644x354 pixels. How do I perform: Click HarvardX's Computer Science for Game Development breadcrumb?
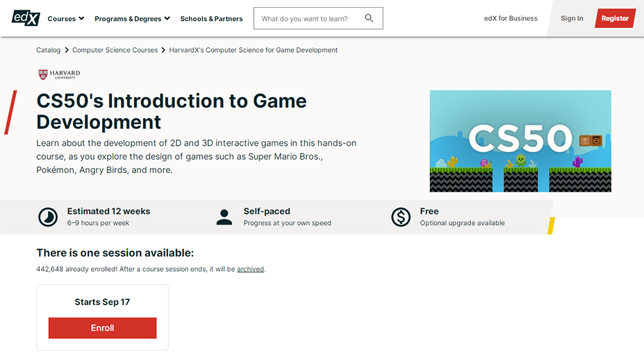[x=254, y=50]
